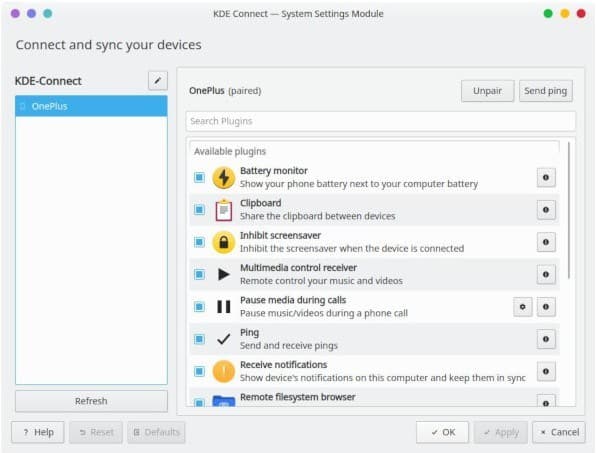Image resolution: width=597 pixels, height=453 pixels.
Task: Click the plugin list vertical scrollbar
Action: coord(569,210)
